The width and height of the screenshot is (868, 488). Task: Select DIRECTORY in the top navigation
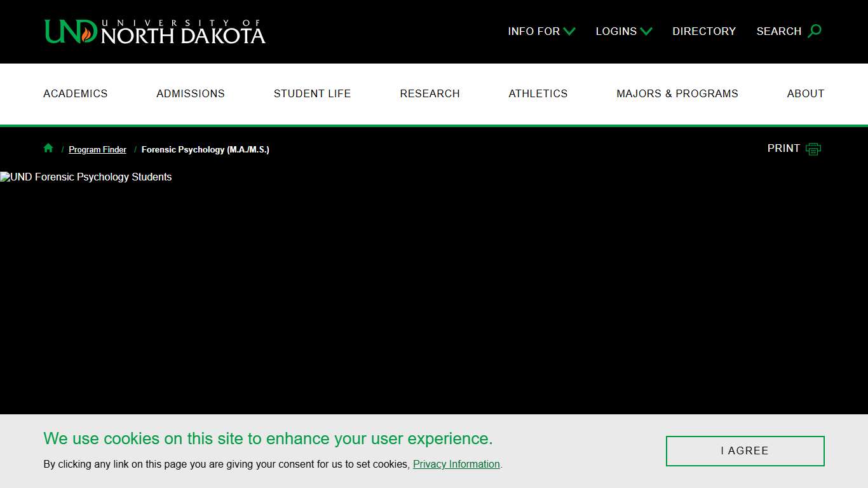point(704,31)
